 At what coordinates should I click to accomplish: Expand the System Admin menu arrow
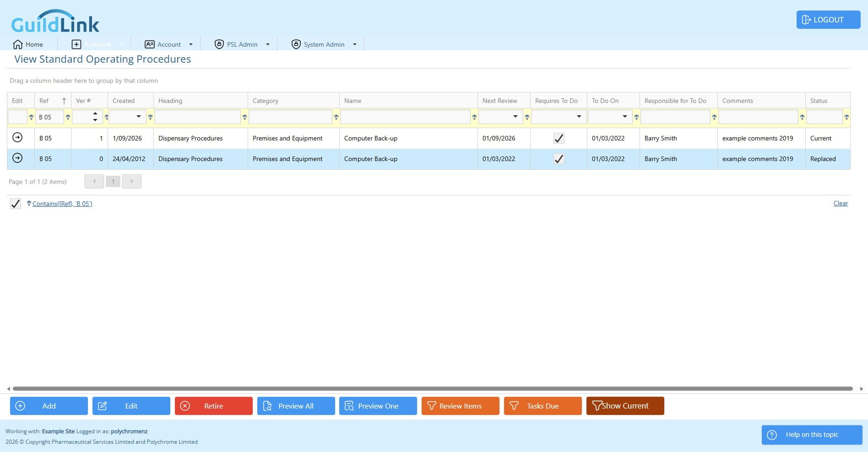point(355,44)
